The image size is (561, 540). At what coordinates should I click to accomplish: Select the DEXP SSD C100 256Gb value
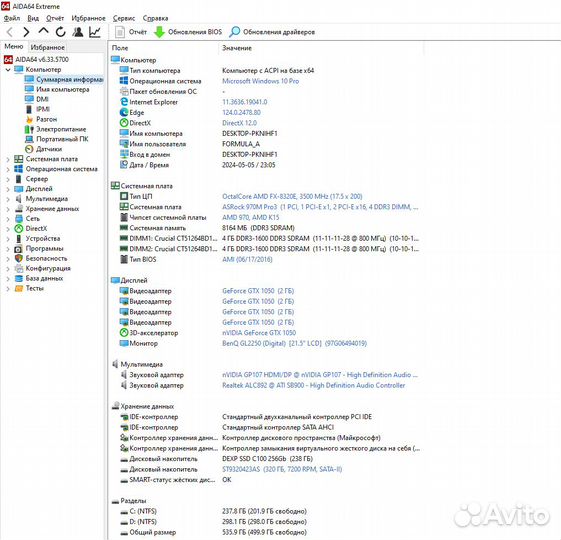(267, 459)
